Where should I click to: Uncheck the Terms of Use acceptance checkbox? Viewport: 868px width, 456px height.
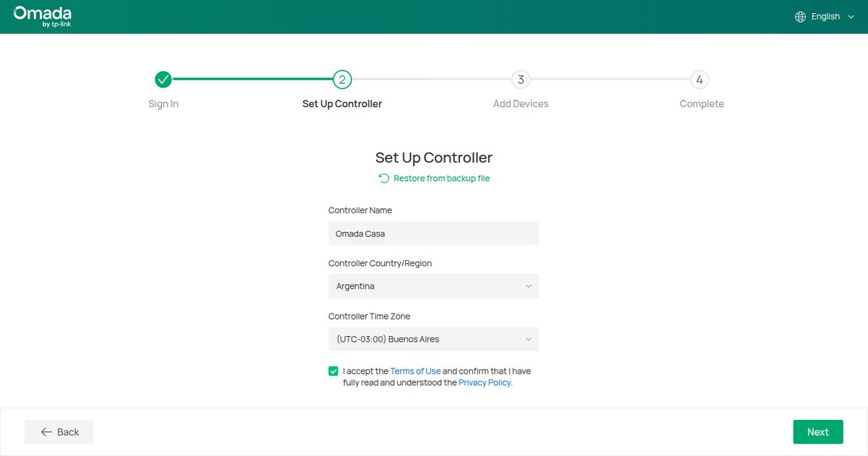pyautogui.click(x=333, y=371)
